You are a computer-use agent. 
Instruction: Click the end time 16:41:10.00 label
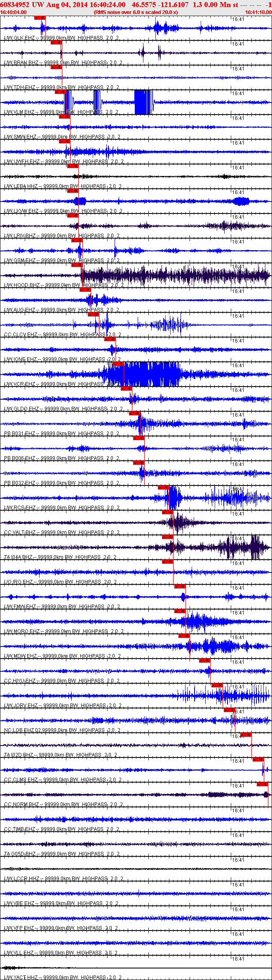(x=258, y=12)
